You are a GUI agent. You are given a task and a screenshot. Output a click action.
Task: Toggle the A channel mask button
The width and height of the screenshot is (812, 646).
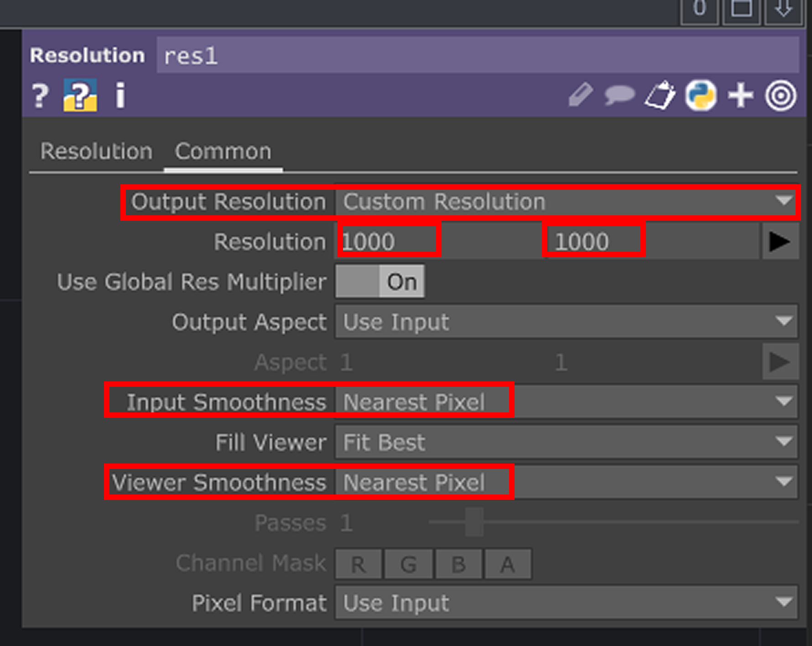tap(508, 564)
